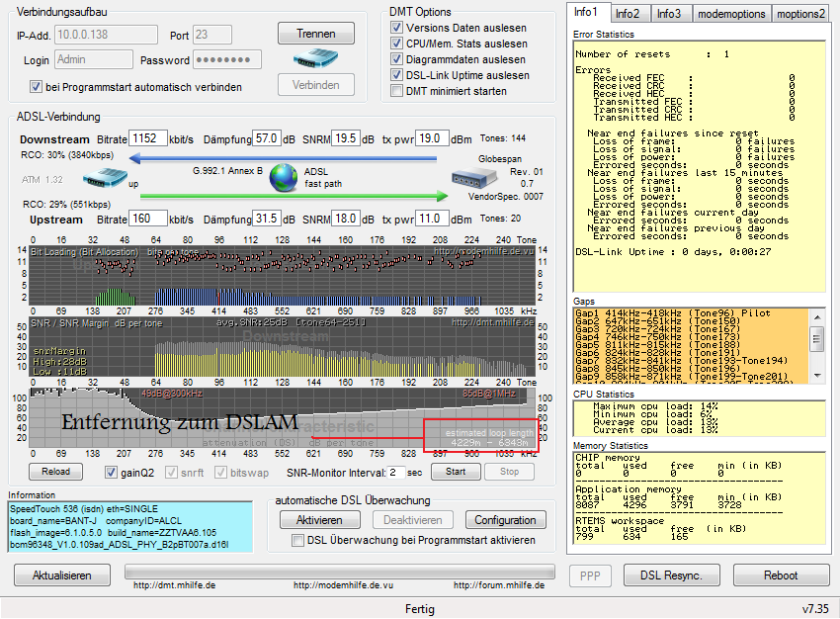Enable the DMT minimiert starten checkbox
Image resolution: width=840 pixels, height=619 pixels.
[397, 91]
